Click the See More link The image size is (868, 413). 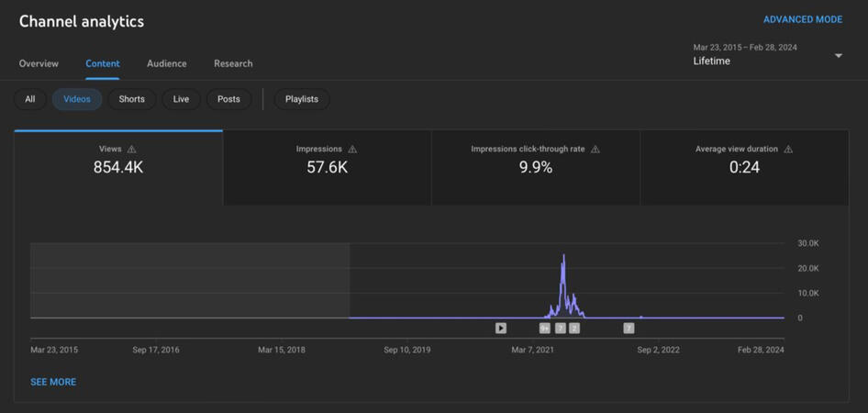click(x=53, y=382)
